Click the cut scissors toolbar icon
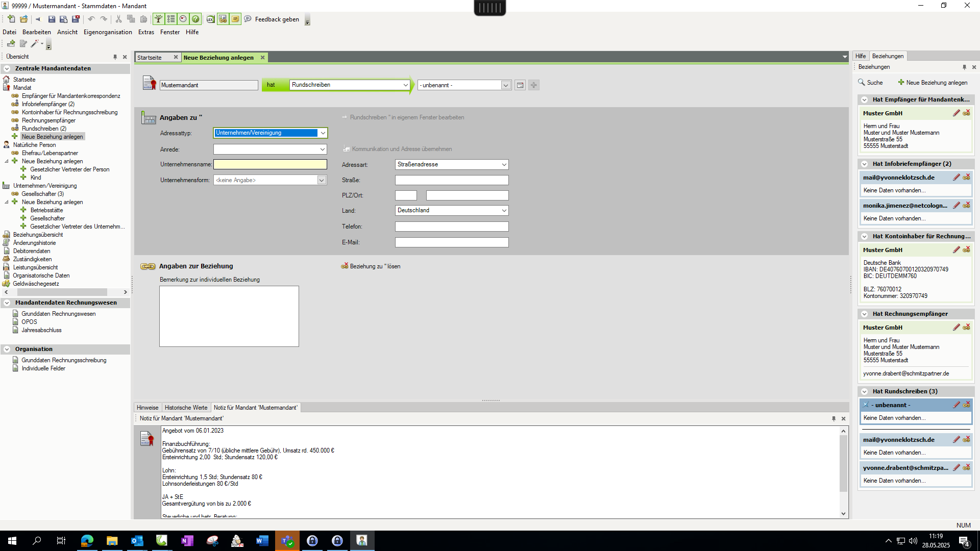Viewport: 980px width, 551px height. [x=118, y=19]
